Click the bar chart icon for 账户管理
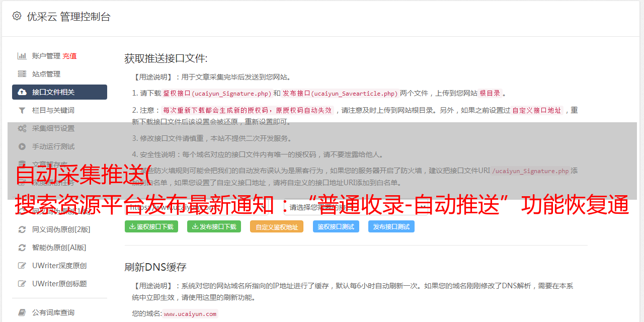This screenshot has height=322, width=644. pos(22,56)
